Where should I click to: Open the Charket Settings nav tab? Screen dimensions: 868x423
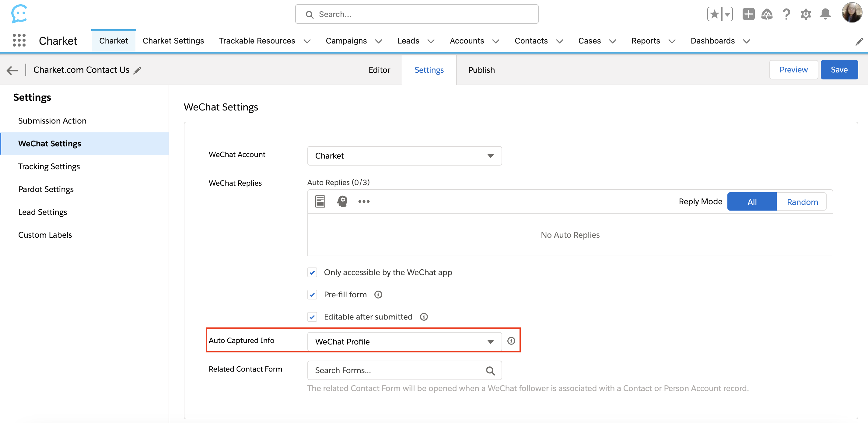pos(173,41)
